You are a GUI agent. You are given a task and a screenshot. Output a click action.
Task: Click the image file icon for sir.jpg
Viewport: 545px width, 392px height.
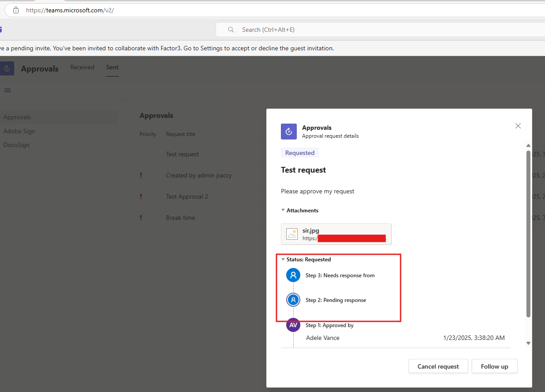pos(292,234)
